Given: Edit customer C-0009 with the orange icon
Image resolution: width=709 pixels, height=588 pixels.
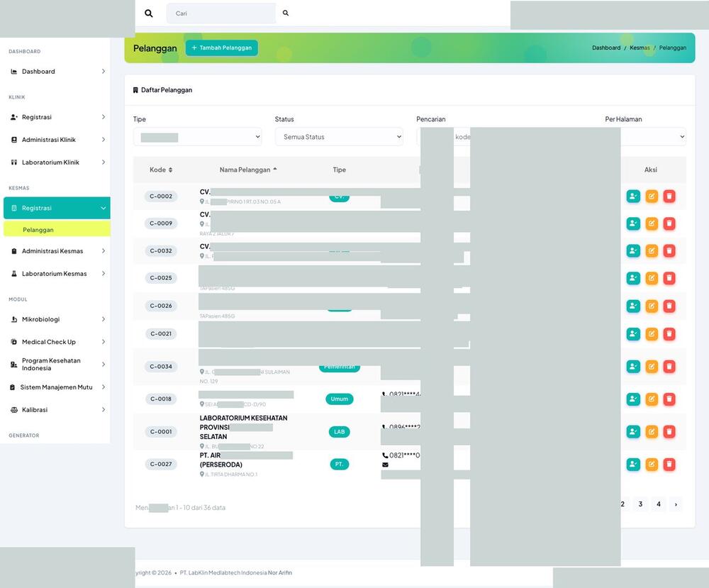Looking at the screenshot, I should click(651, 223).
